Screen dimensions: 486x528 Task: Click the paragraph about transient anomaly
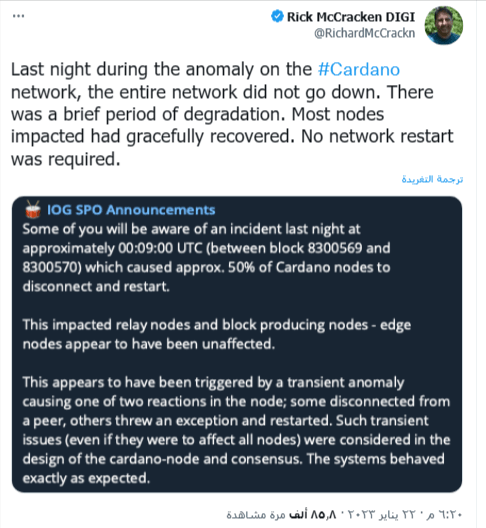(236, 430)
